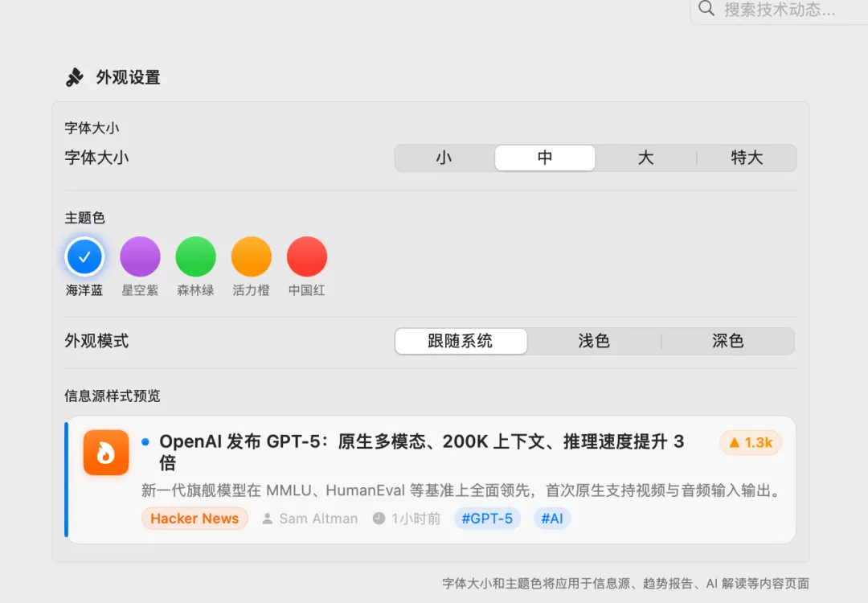
Task: Set font size to 中
Action: 545,158
